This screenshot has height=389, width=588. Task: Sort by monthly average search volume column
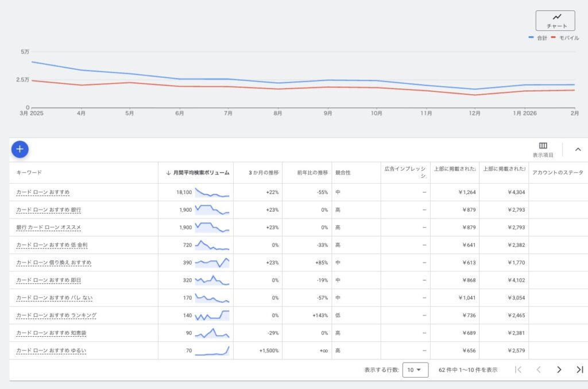pyautogui.click(x=198, y=173)
